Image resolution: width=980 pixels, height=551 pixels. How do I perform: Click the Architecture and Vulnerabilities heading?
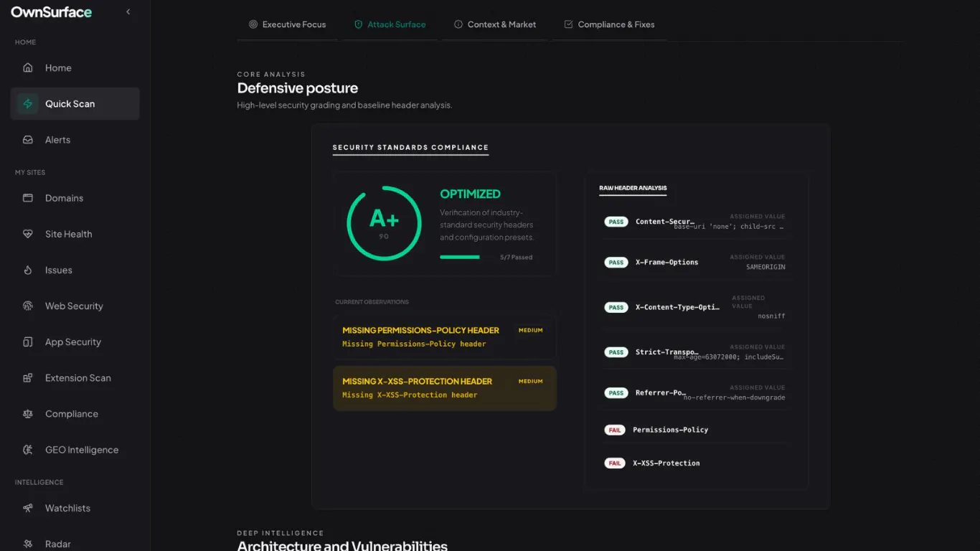pyautogui.click(x=342, y=545)
